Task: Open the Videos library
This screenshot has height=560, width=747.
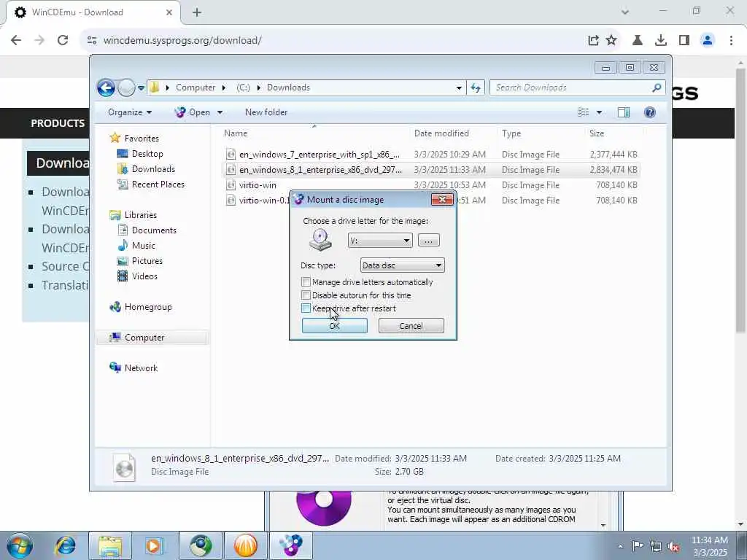Action: [x=144, y=276]
